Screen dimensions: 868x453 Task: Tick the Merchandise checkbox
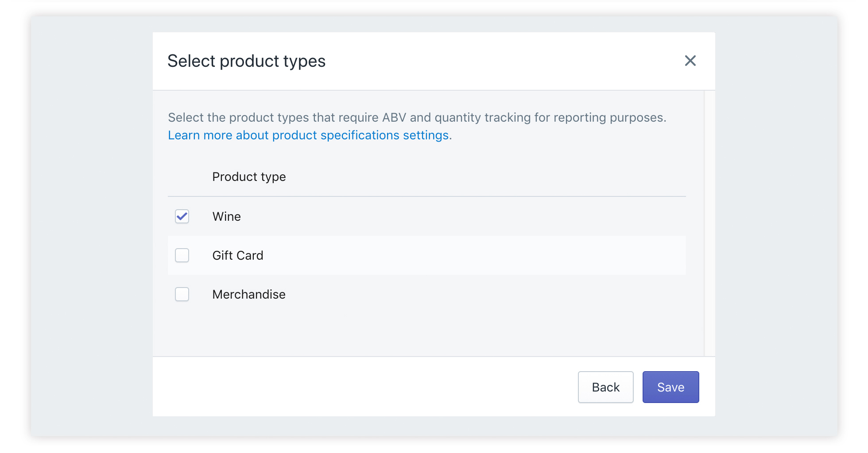[182, 294]
